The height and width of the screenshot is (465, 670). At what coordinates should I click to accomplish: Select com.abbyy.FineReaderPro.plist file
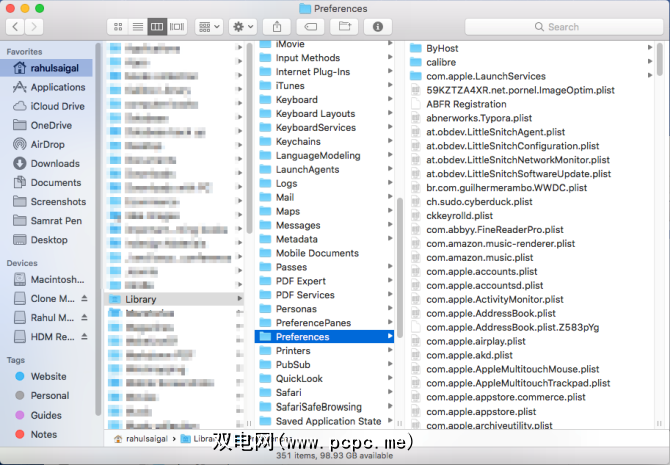[530, 230]
